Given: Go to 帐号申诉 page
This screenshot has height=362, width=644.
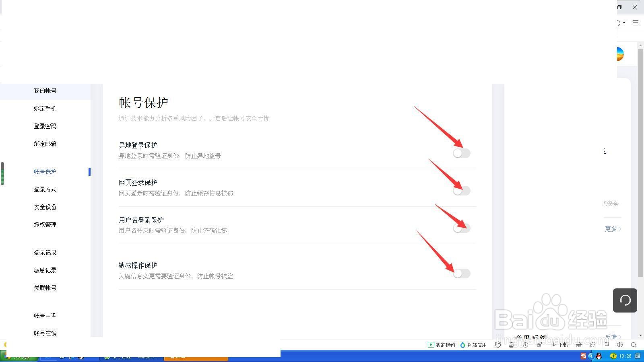Looking at the screenshot, I should [45, 316].
